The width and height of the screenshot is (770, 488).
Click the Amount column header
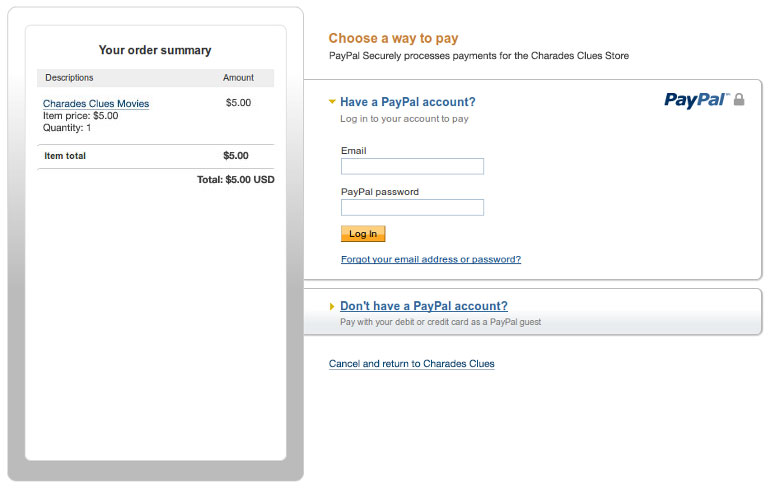[238, 78]
